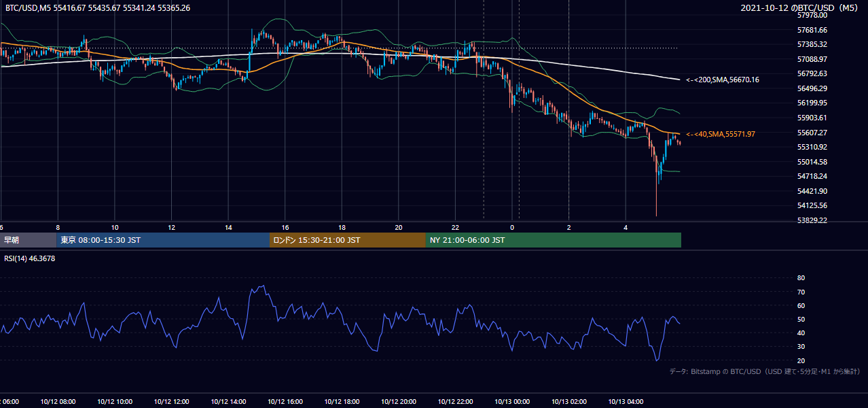The image size is (868, 408).
Task: Click the 10/13 00:00 time label
Action: (512, 402)
